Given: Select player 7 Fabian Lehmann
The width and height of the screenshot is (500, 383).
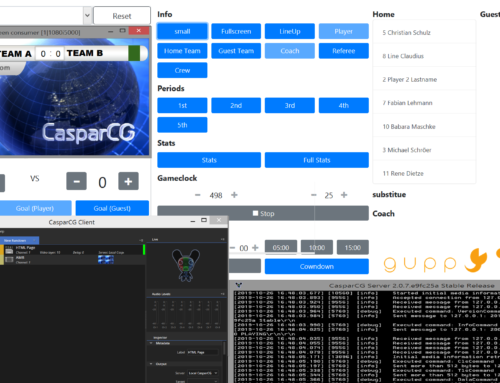Looking at the screenshot, I should (x=424, y=103).
